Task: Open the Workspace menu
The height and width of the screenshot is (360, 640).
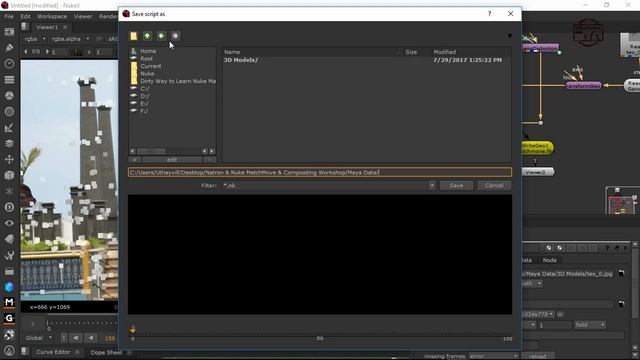Action: (x=52, y=17)
